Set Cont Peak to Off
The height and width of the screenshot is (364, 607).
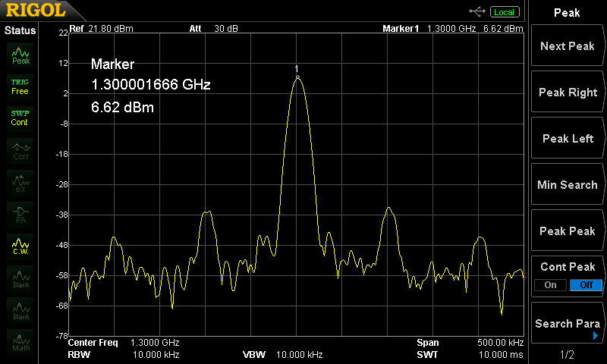[x=586, y=285]
